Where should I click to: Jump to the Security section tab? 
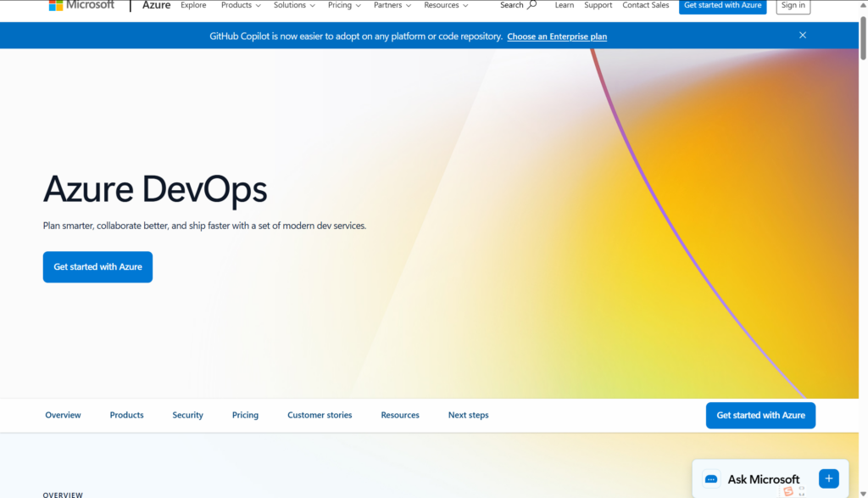click(187, 415)
